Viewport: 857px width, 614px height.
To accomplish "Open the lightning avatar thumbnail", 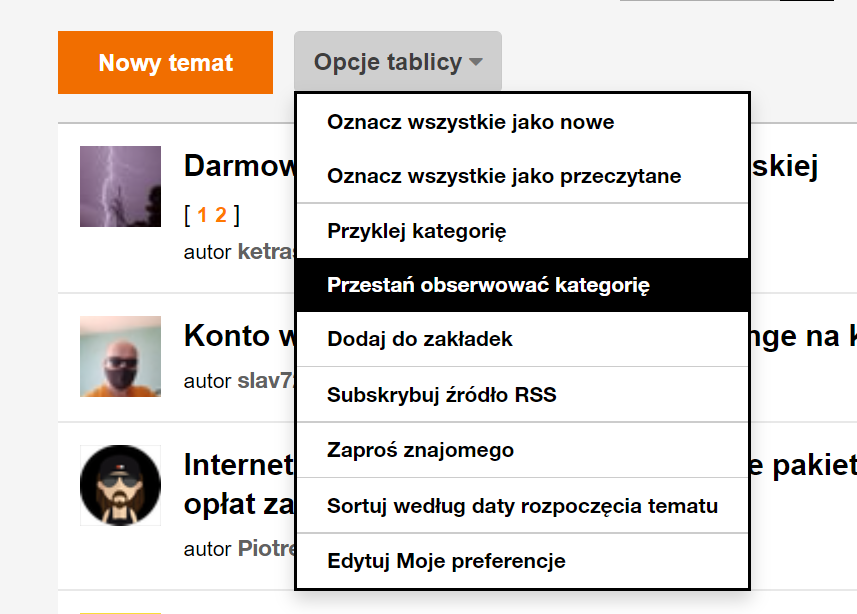I will click(x=120, y=186).
